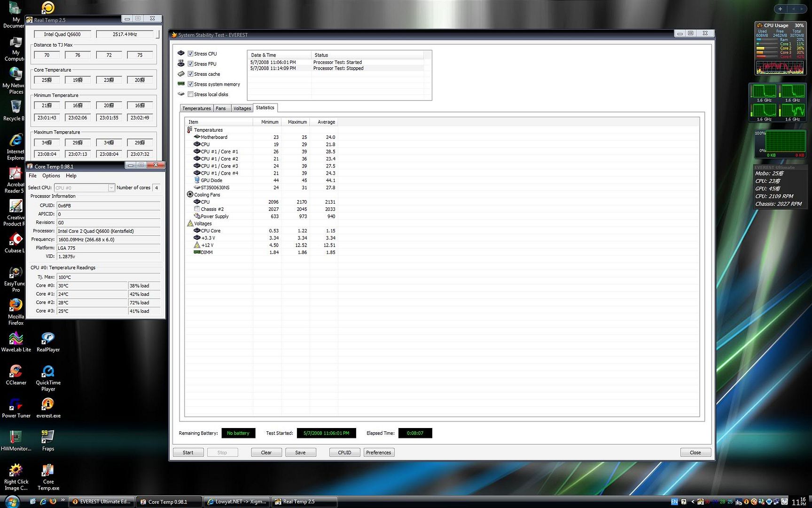Open the WaveLab Lite shortcut

coord(16,339)
